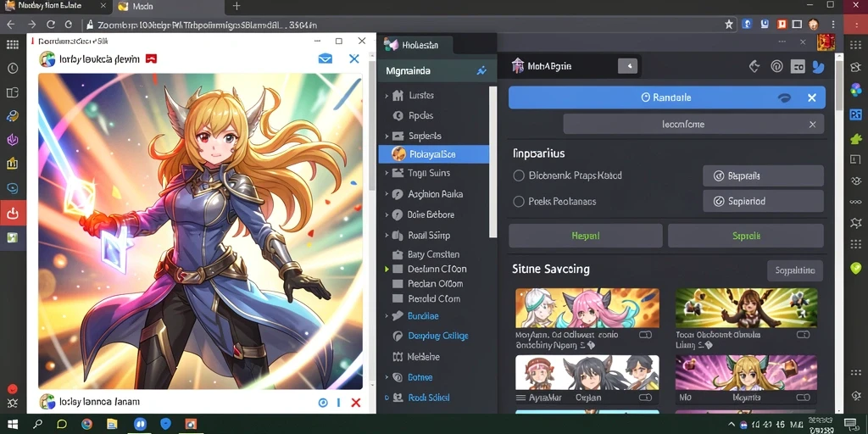Click the clock icon in left sidebar
The height and width of the screenshot is (434, 868).
(12, 68)
